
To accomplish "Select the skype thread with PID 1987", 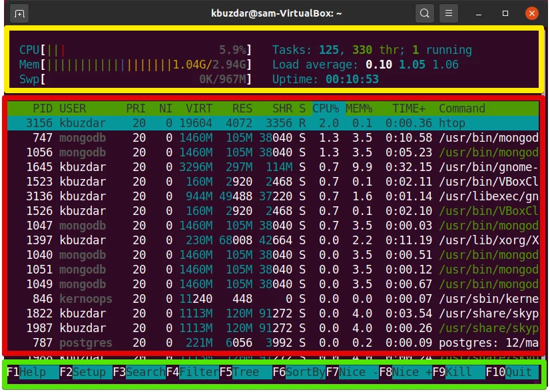I will click(x=273, y=328).
